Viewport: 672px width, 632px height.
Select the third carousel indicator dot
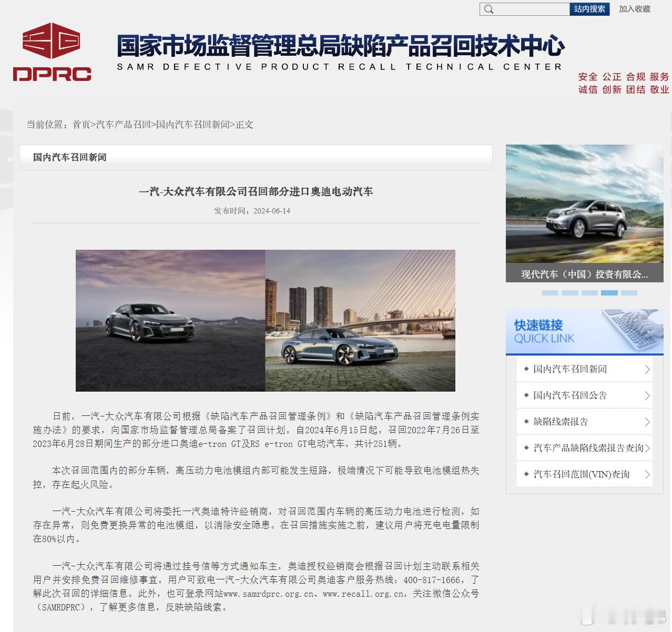[589, 293]
